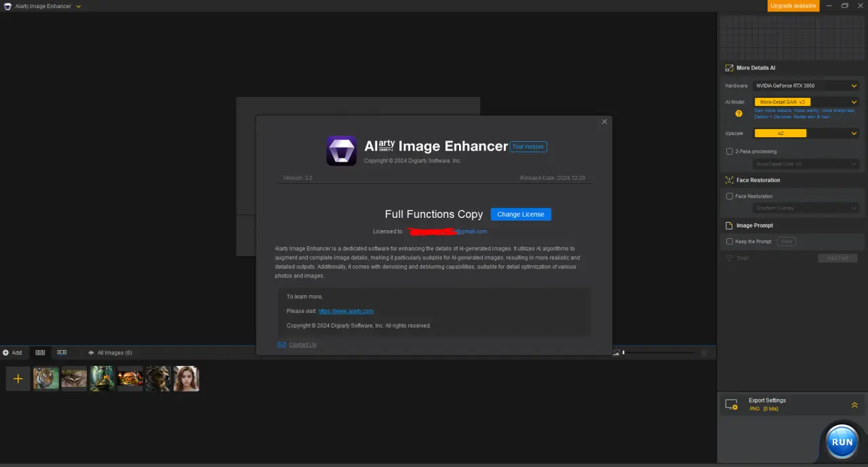
Task: Open the AI Model dropdown
Action: click(x=806, y=102)
